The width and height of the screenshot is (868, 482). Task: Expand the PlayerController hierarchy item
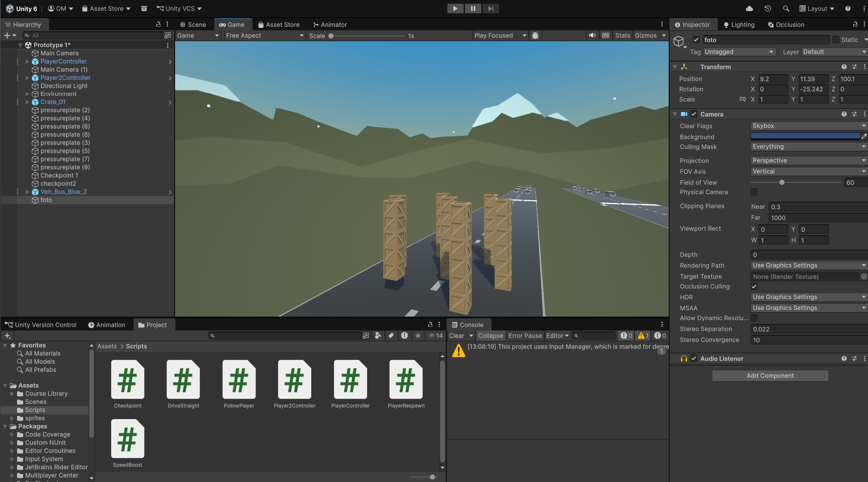coord(28,62)
